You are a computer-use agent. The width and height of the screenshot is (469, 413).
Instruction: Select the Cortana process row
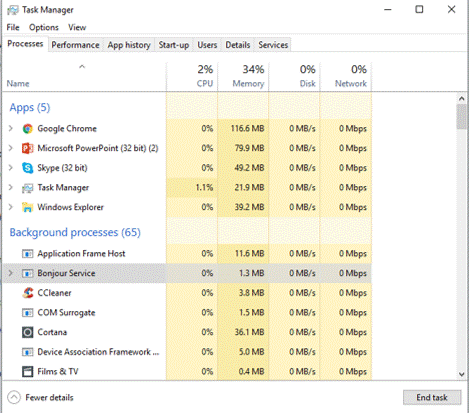tap(187, 332)
